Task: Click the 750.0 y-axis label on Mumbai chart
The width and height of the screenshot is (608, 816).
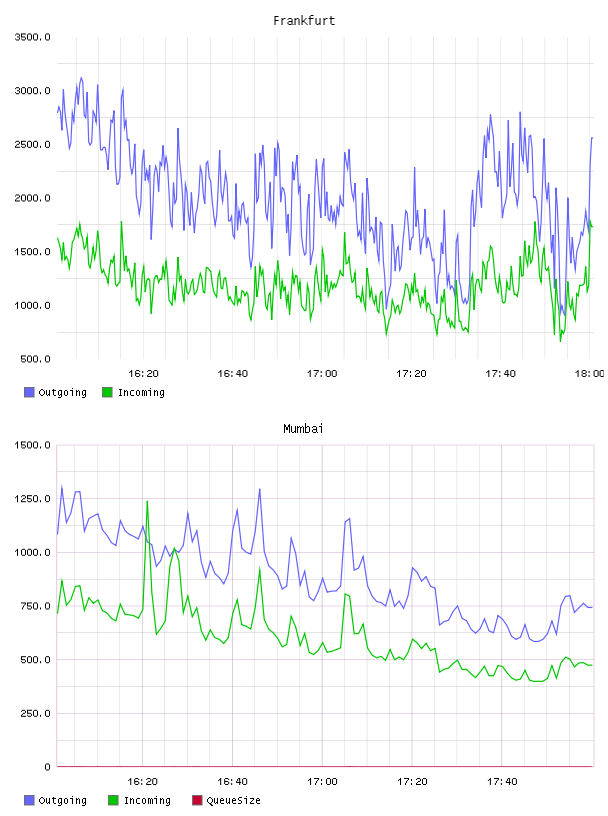Action: click(35, 606)
